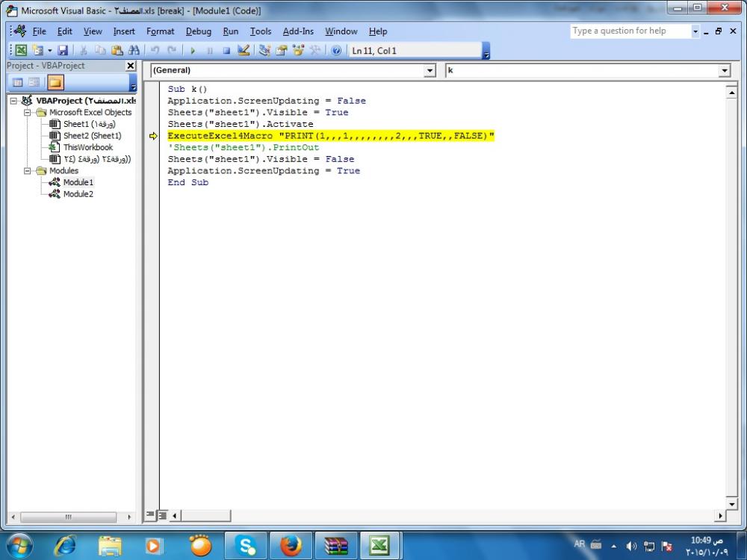Open the Add-Ins menu
The width and height of the screenshot is (747, 560).
(298, 31)
